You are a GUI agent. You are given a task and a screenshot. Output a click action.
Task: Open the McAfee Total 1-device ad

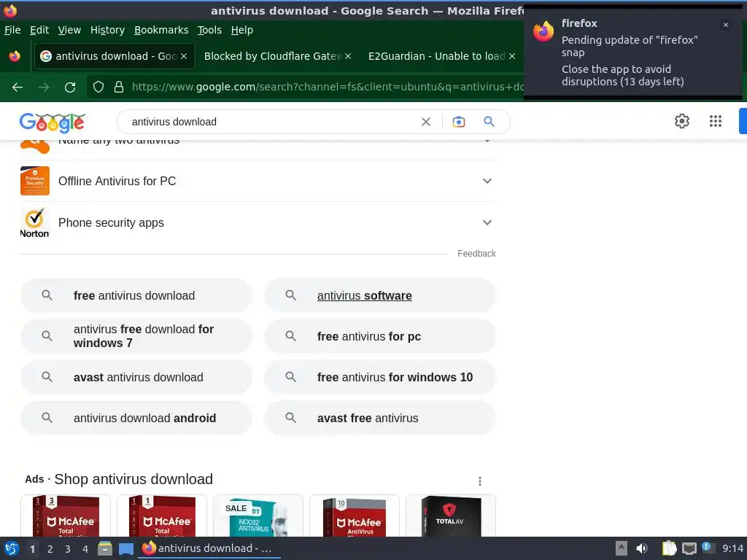162,516
